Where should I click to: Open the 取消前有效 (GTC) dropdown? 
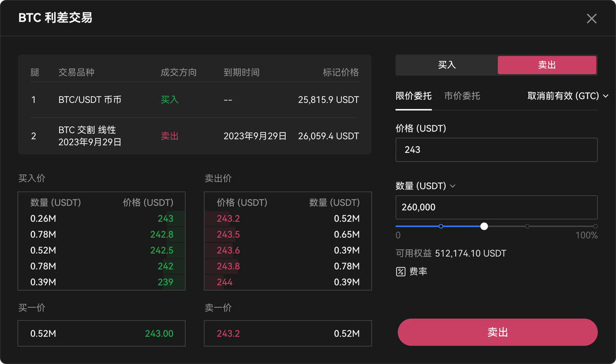point(568,96)
